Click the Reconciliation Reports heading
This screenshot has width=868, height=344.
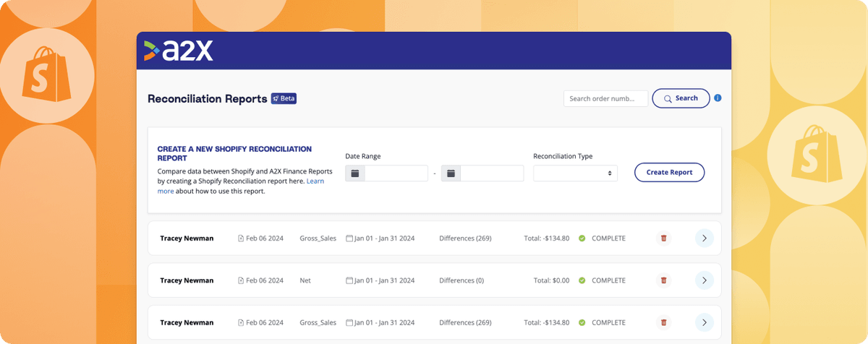click(x=208, y=99)
